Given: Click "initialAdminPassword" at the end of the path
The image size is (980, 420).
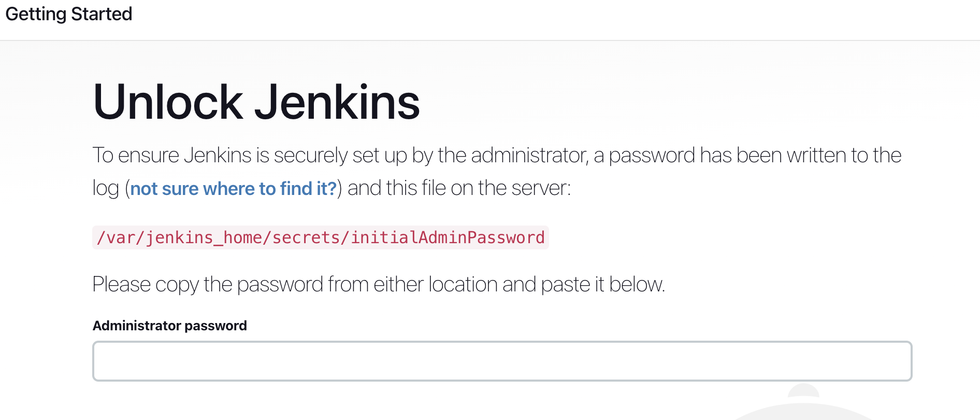Looking at the screenshot, I should pos(448,238).
